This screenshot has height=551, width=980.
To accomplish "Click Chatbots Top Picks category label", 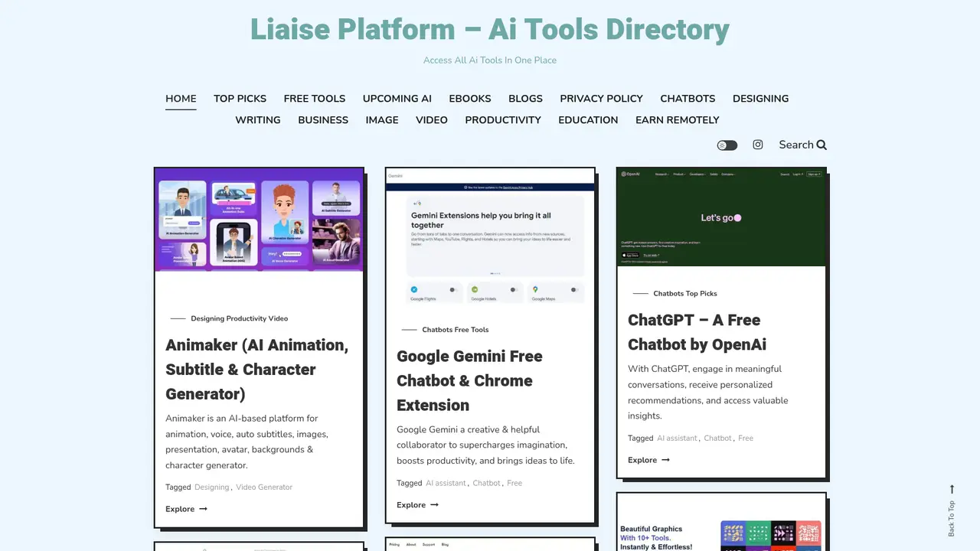I will (685, 294).
